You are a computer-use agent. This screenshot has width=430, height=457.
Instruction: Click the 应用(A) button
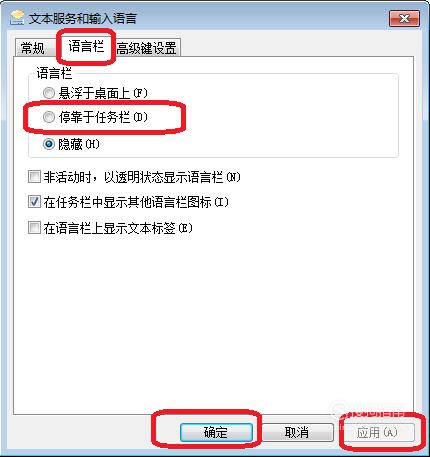377,433
